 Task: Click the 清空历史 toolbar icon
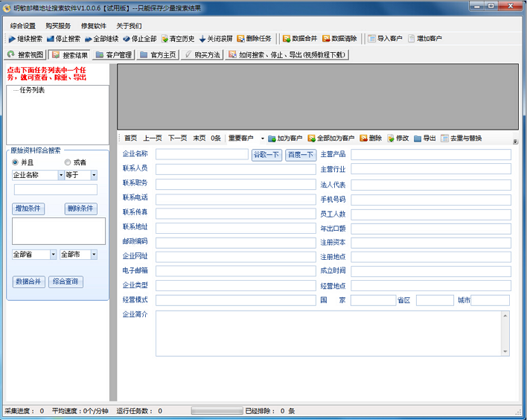[165, 39]
